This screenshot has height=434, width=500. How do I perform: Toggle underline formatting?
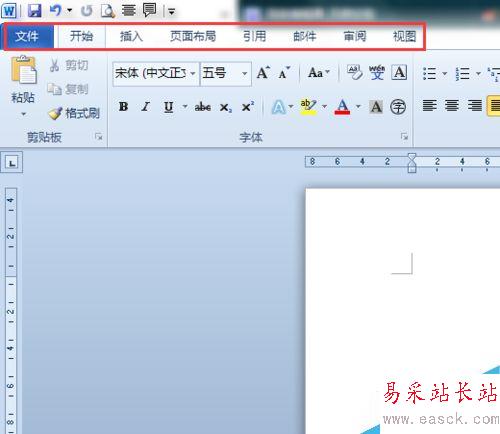169,107
